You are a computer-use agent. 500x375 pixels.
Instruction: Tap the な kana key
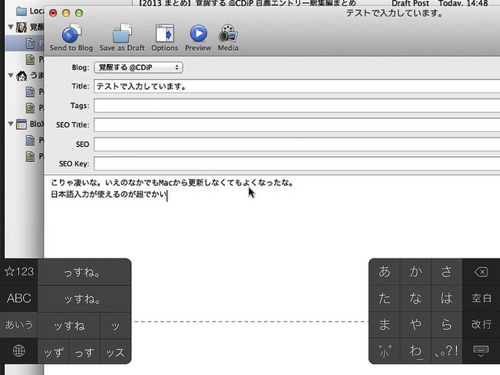[415, 298]
